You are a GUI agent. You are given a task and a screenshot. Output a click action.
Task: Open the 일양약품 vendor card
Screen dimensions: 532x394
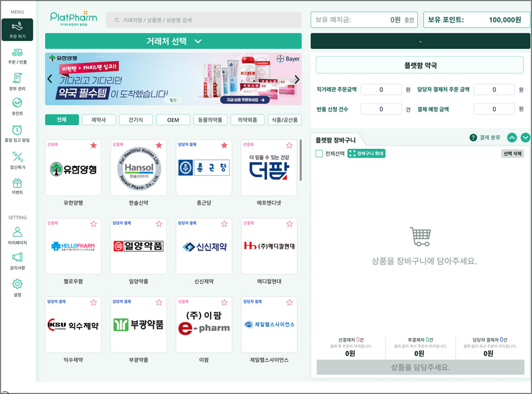[138, 246]
